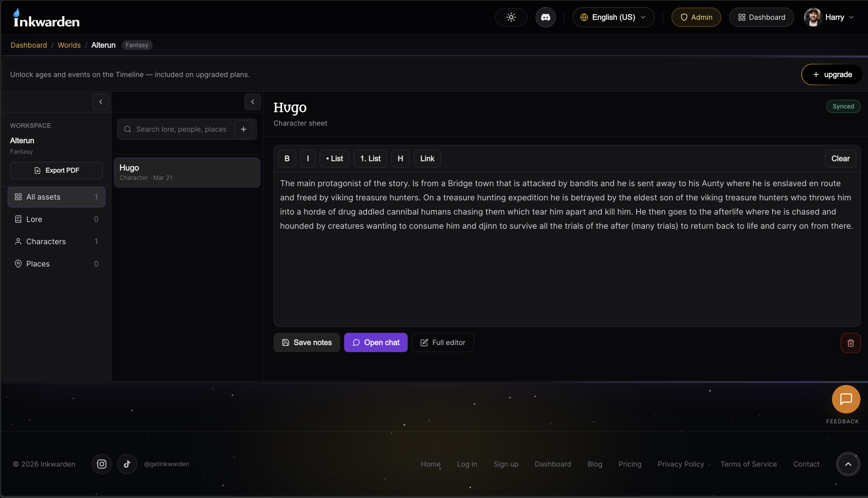Viewport: 868px width, 498px height.
Task: Click the search magnifier icon
Action: 127,129
